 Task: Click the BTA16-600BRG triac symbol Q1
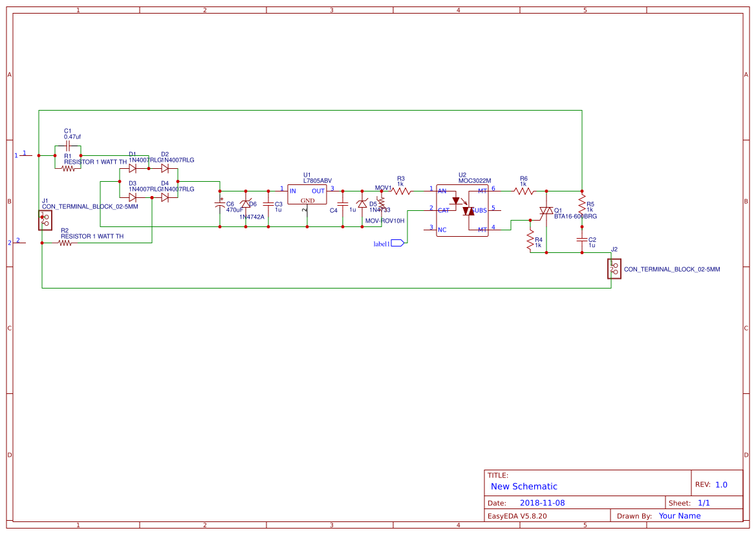[545, 211]
